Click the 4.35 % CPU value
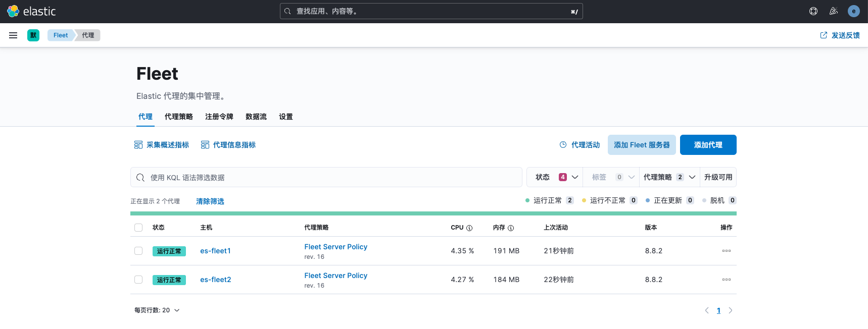Viewport: 868px width, 329px height. coord(462,251)
